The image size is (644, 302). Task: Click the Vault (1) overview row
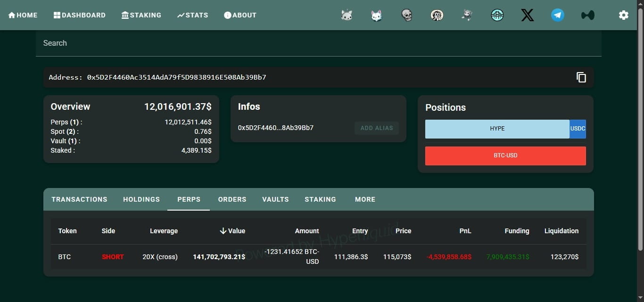point(131,141)
